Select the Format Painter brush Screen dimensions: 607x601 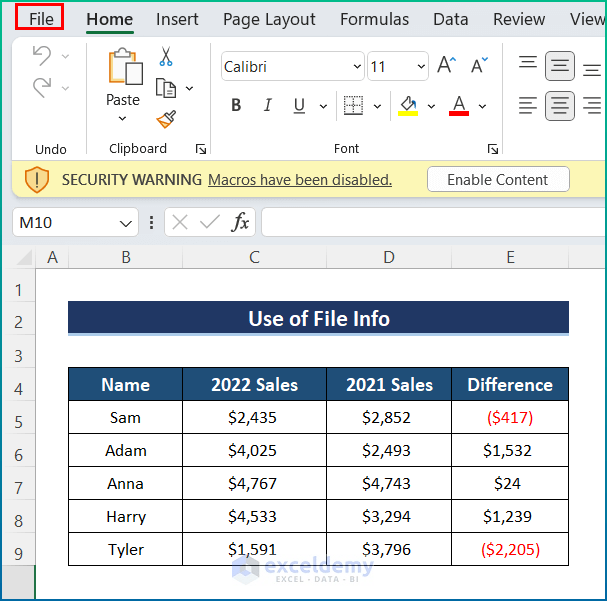point(166,119)
